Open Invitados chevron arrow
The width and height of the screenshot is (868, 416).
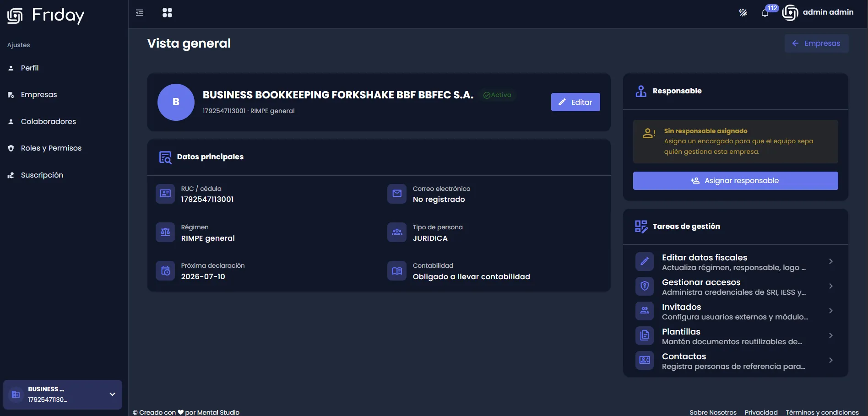point(830,311)
